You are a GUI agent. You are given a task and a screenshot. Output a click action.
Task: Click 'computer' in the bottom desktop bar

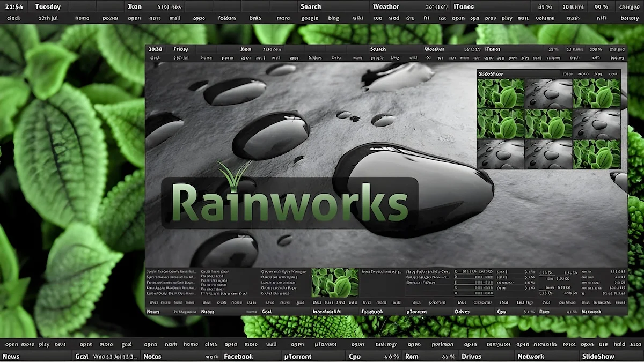pyautogui.click(x=499, y=344)
